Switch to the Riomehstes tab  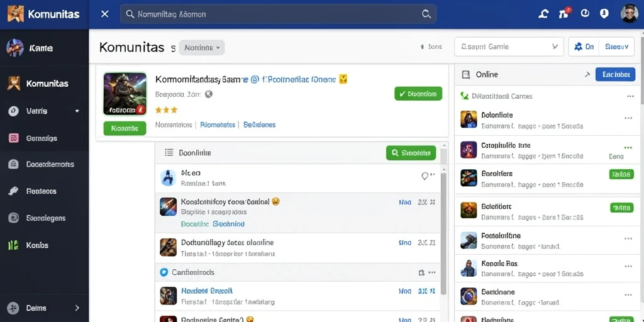(x=218, y=125)
